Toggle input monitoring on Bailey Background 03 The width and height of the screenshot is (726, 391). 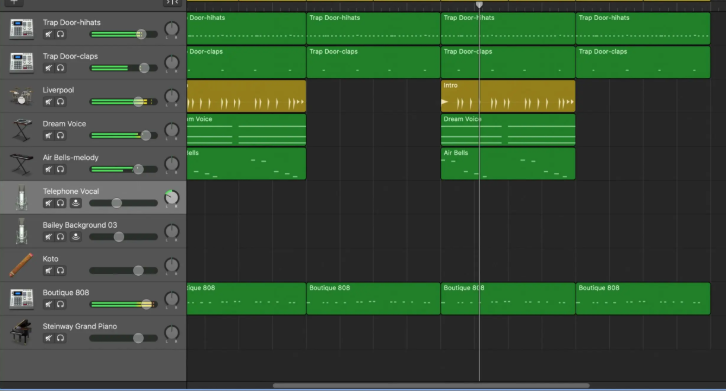75,237
